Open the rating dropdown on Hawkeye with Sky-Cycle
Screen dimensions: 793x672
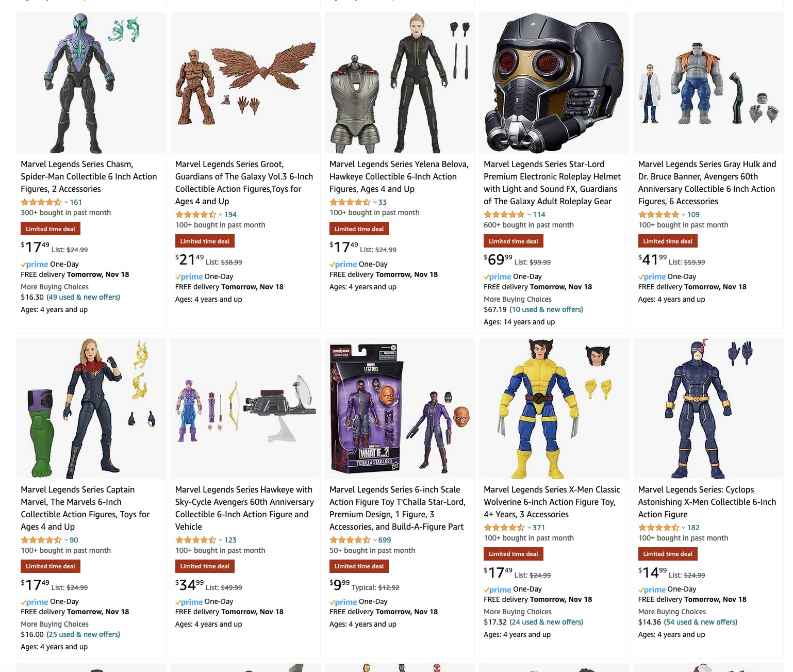tap(220, 540)
